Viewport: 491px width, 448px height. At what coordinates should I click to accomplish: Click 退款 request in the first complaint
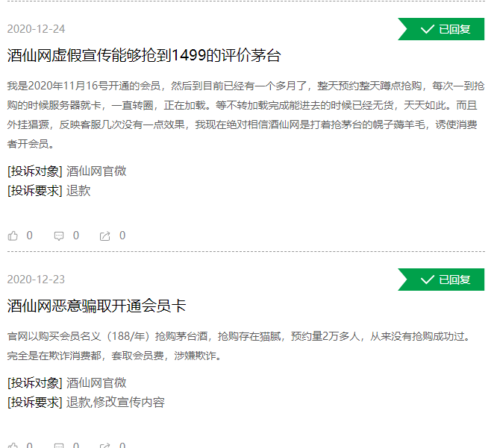click(78, 191)
